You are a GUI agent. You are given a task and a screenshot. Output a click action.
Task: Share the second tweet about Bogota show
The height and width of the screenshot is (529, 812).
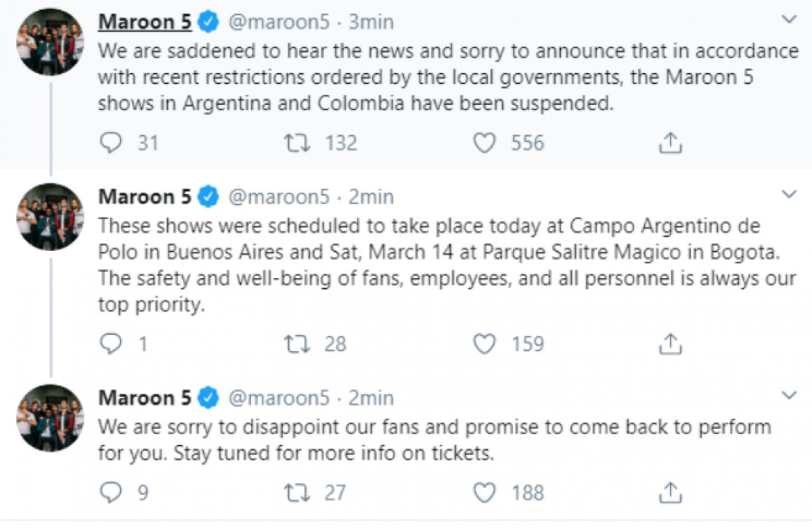coord(669,344)
